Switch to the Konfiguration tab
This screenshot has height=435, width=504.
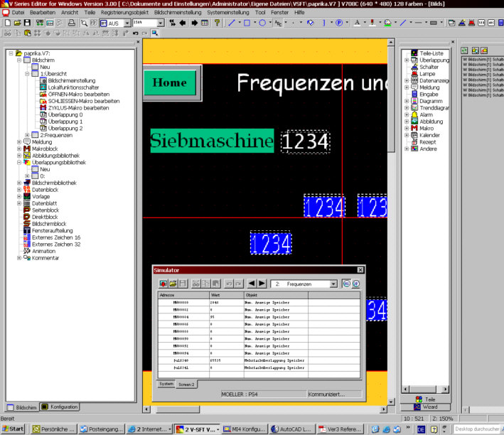point(60,407)
